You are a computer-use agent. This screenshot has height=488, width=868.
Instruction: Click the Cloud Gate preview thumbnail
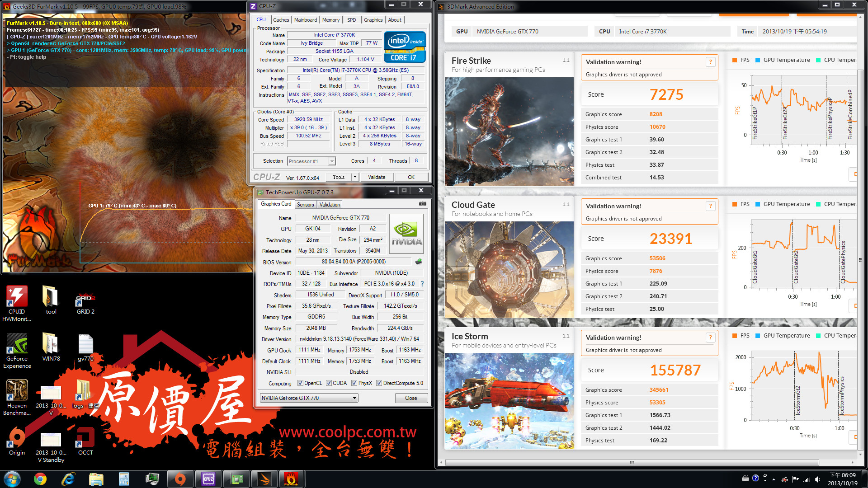[509, 270]
